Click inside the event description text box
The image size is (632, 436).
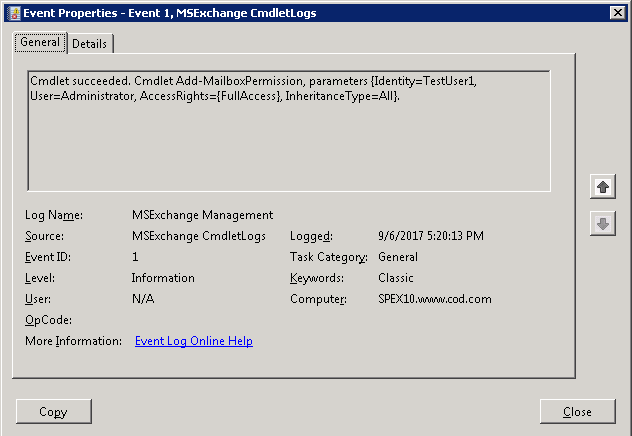[289, 131]
